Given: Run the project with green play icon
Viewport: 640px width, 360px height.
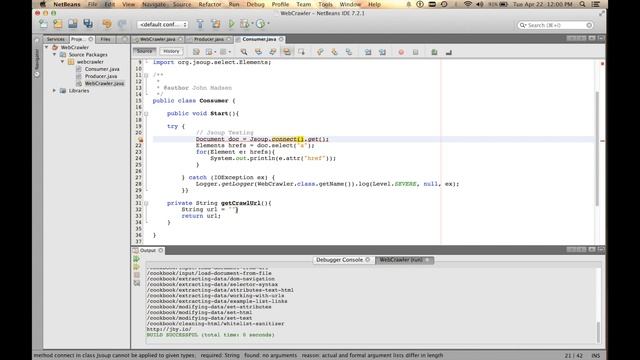Looking at the screenshot, I should click(x=231, y=24).
